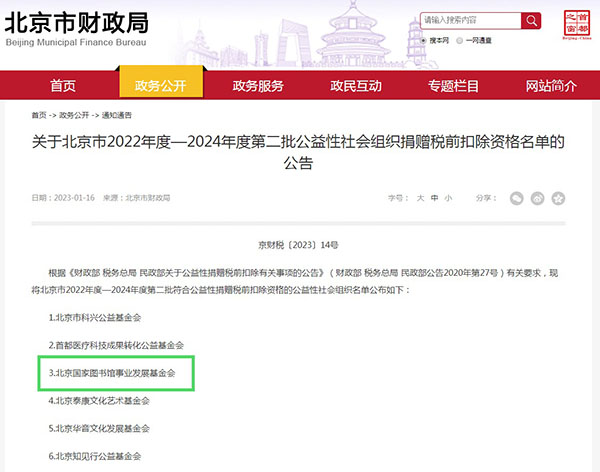Click the 通知通告 breadcrumb link
This screenshot has height=472, width=600.
(x=116, y=115)
